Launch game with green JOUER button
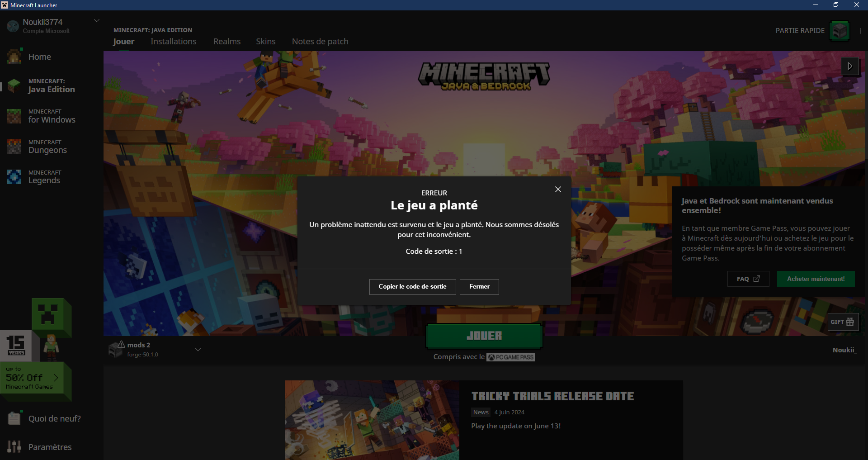 click(484, 336)
